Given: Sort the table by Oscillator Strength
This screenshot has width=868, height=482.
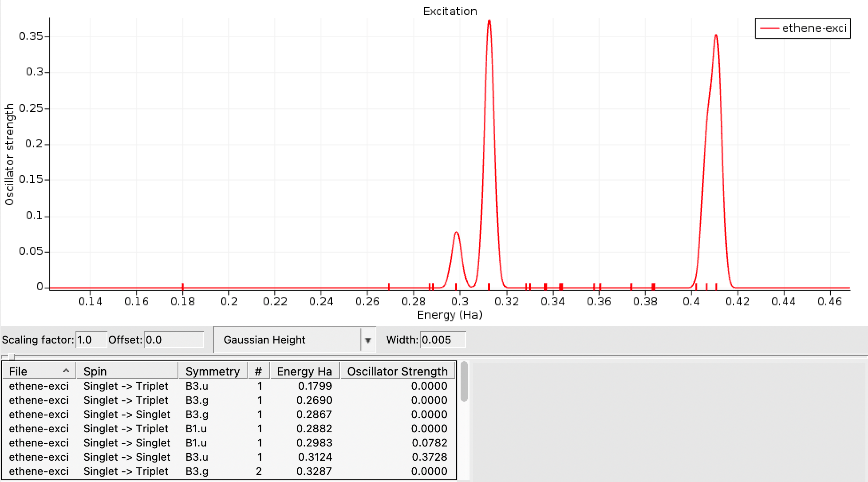Looking at the screenshot, I should pos(397,371).
